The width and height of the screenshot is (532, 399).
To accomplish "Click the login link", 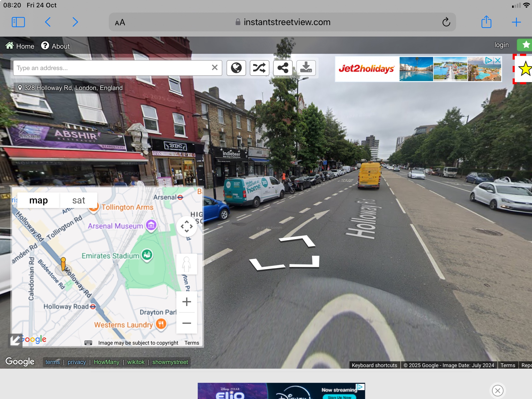I will coord(501,45).
